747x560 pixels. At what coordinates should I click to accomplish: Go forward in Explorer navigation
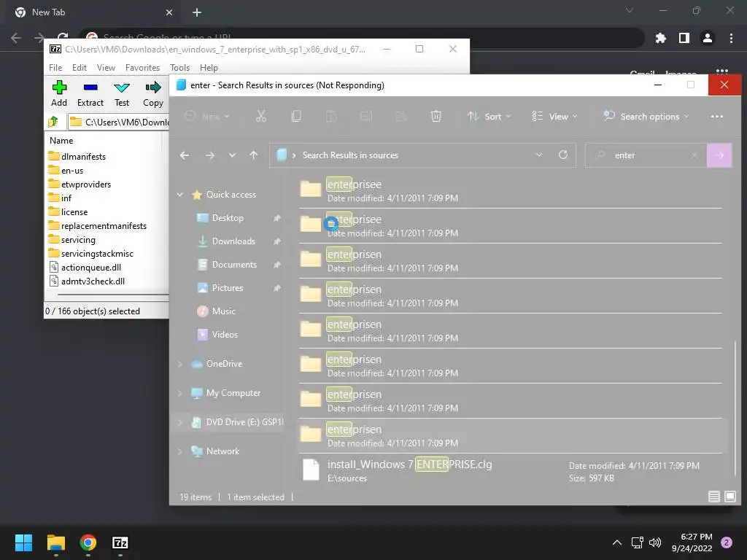click(209, 155)
